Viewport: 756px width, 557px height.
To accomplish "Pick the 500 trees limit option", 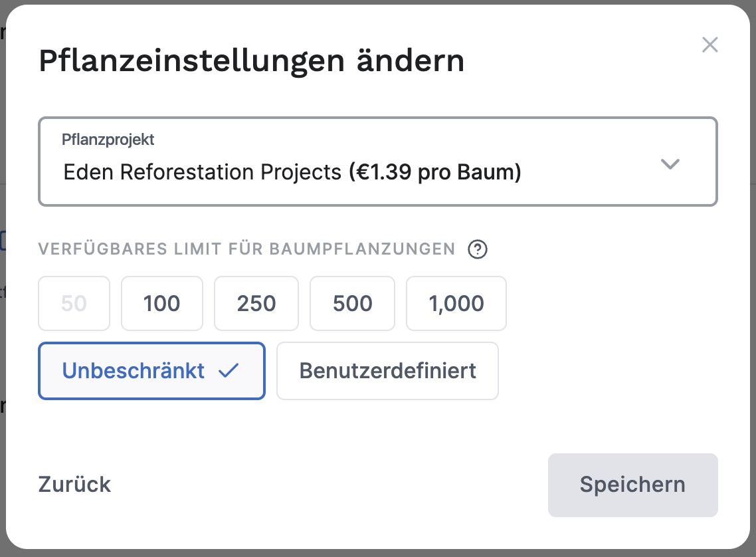I will (352, 304).
